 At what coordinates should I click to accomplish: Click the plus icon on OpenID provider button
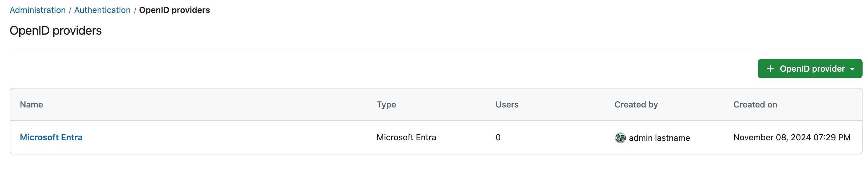(770, 69)
